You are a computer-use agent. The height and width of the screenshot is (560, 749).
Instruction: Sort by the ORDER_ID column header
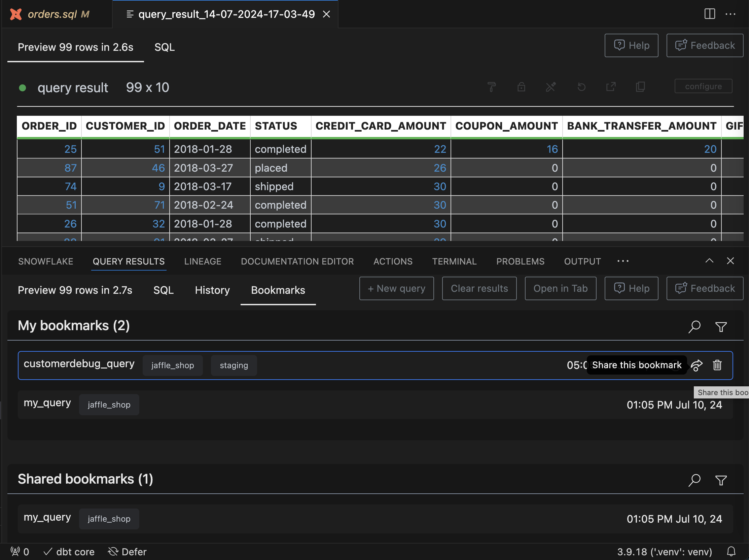[x=49, y=126]
